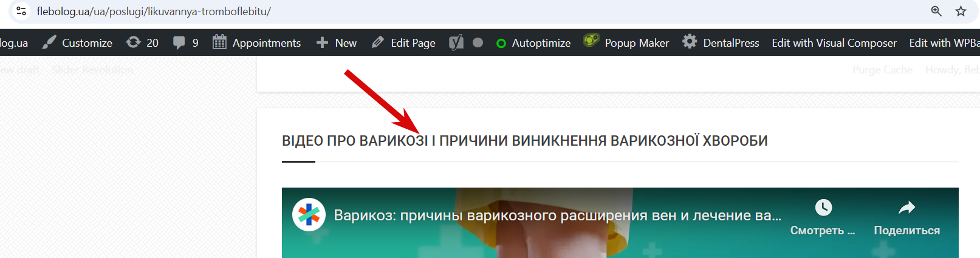
Task: Open the browser zoom magnifier icon
Action: [936, 11]
